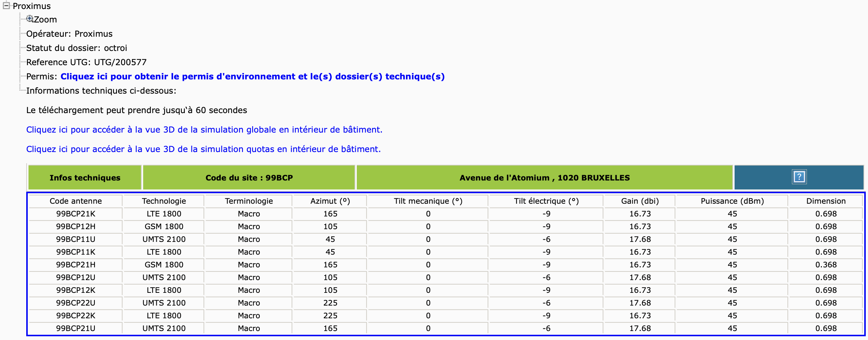Screen dimensions: 868x340
Task: Collapse the Proximus tree node
Action: 6,6
